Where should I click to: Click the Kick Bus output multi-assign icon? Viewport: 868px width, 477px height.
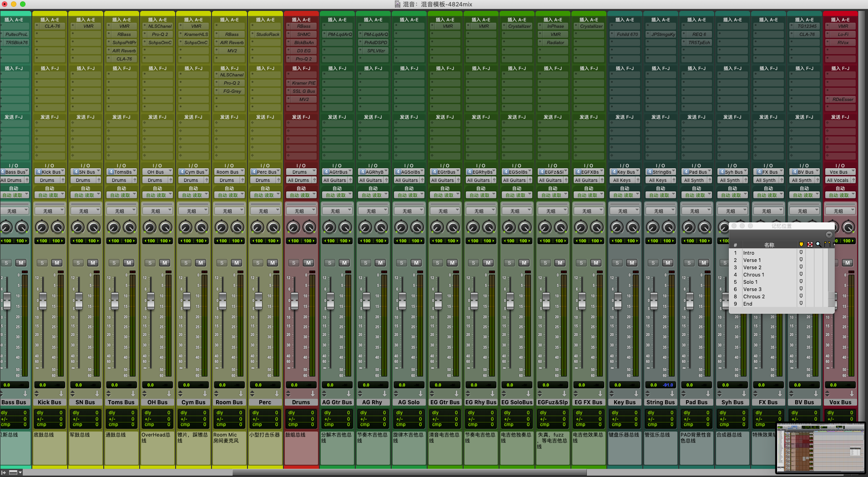(x=63, y=180)
